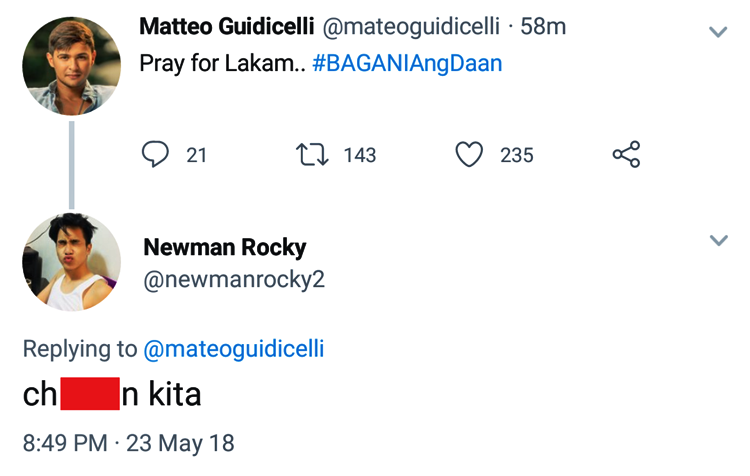Screen dimensions: 750x476
Task: Open the #BAGANIAngDaan hashtag
Action: [x=407, y=64]
